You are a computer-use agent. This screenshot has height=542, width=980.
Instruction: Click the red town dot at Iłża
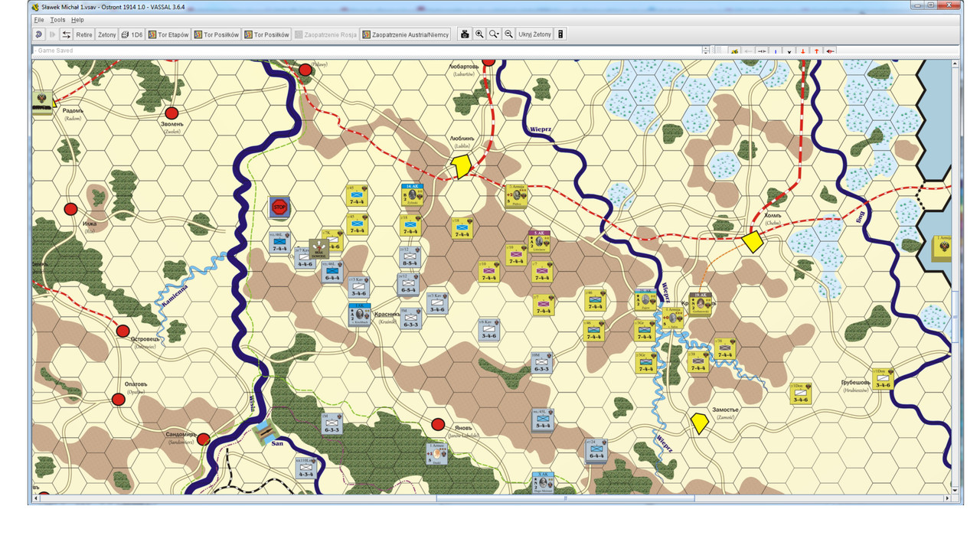click(71, 209)
